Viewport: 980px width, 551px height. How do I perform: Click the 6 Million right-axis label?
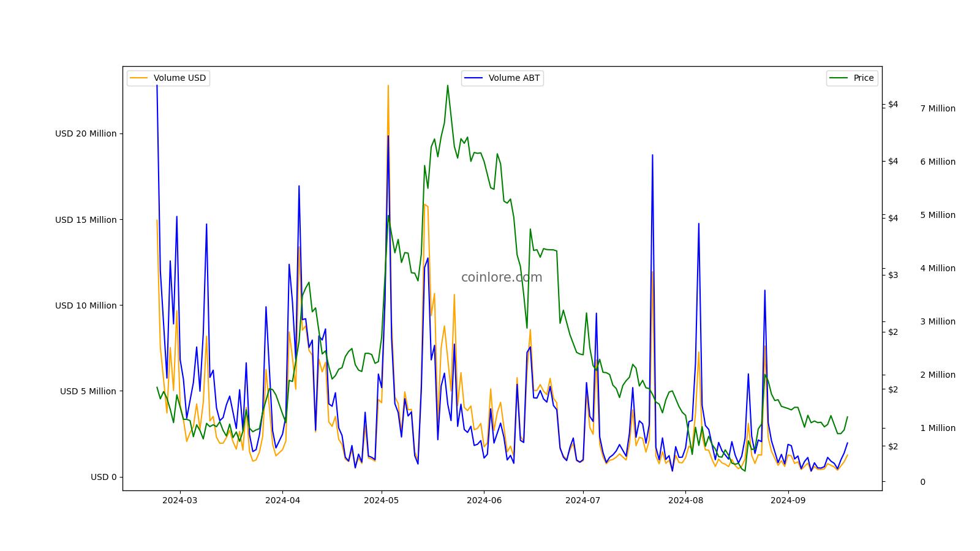[x=938, y=162]
